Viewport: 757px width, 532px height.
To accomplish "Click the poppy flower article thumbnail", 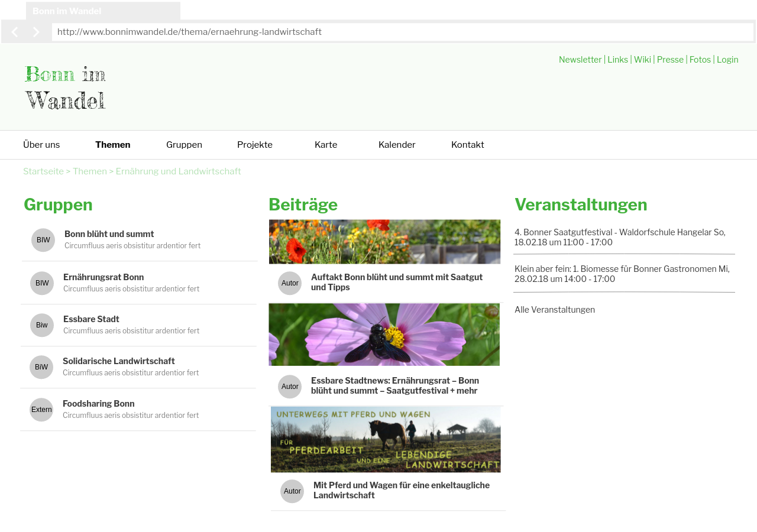I will point(384,241).
